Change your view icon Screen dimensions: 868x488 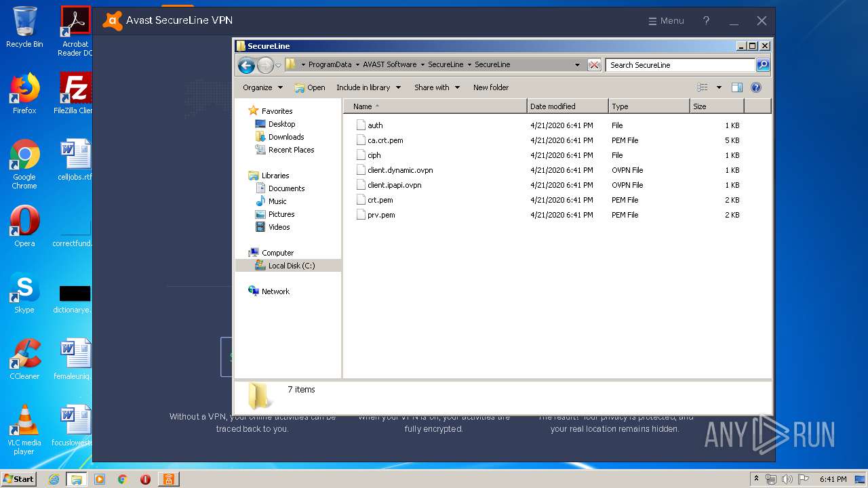[x=703, y=87]
